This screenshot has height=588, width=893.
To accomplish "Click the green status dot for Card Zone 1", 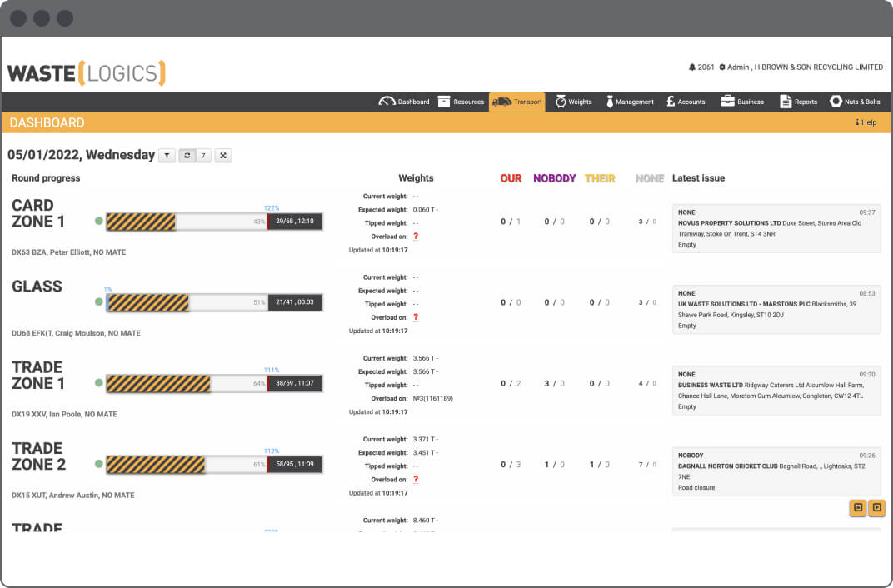I will [x=99, y=222].
